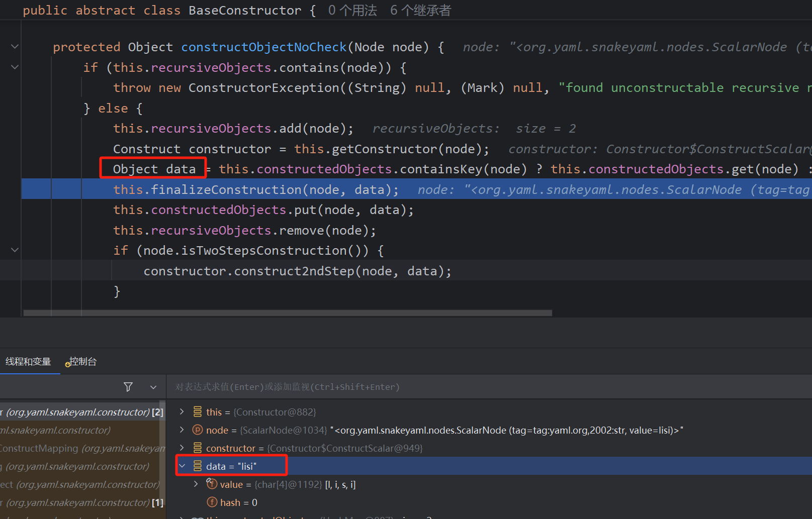
Task: Select the ConstructMapping stack frame
Action: (x=82, y=448)
